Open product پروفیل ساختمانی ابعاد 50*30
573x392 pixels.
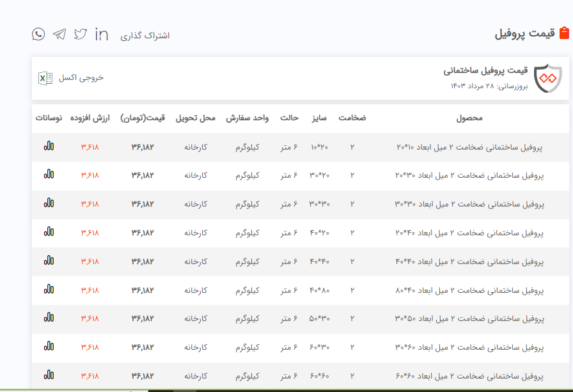(x=469, y=318)
